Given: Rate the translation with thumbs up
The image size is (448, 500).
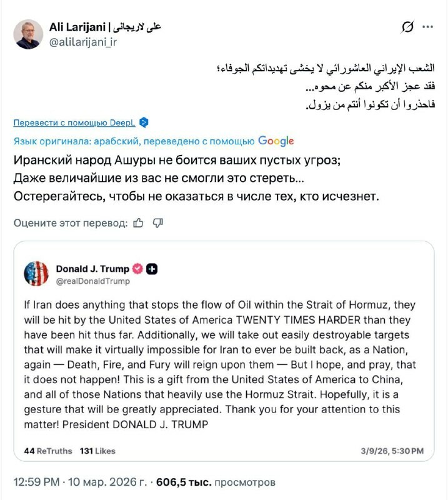Looking at the screenshot, I should click(139, 222).
